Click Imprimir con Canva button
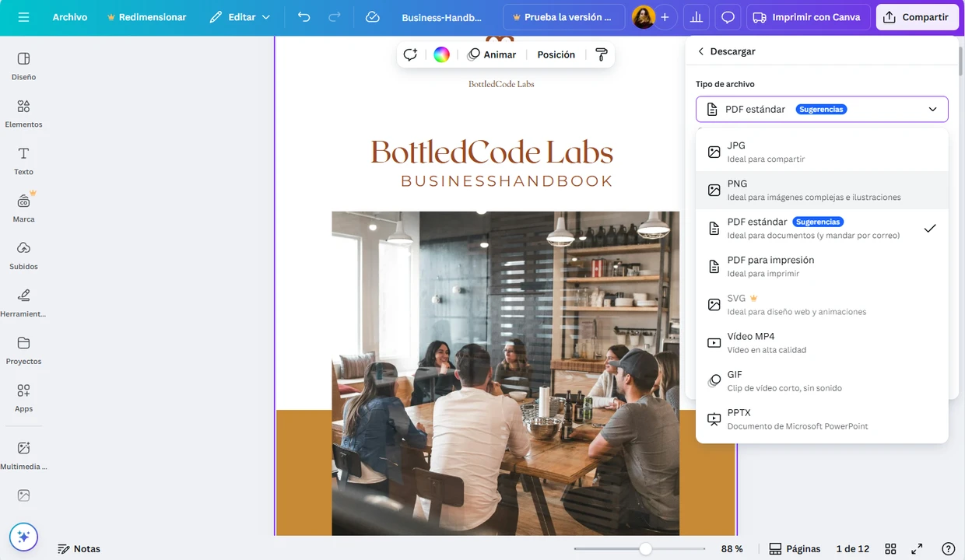Image resolution: width=965 pixels, height=560 pixels. click(x=807, y=17)
